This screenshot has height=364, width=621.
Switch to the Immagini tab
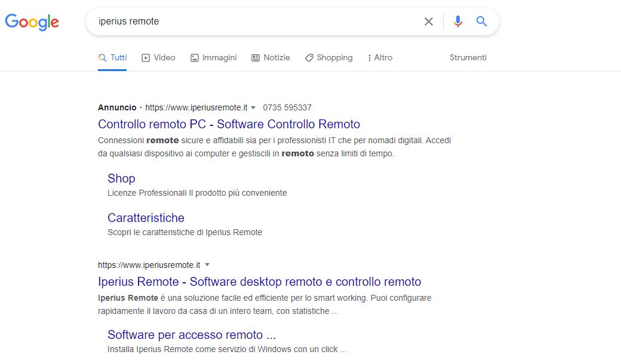(213, 58)
